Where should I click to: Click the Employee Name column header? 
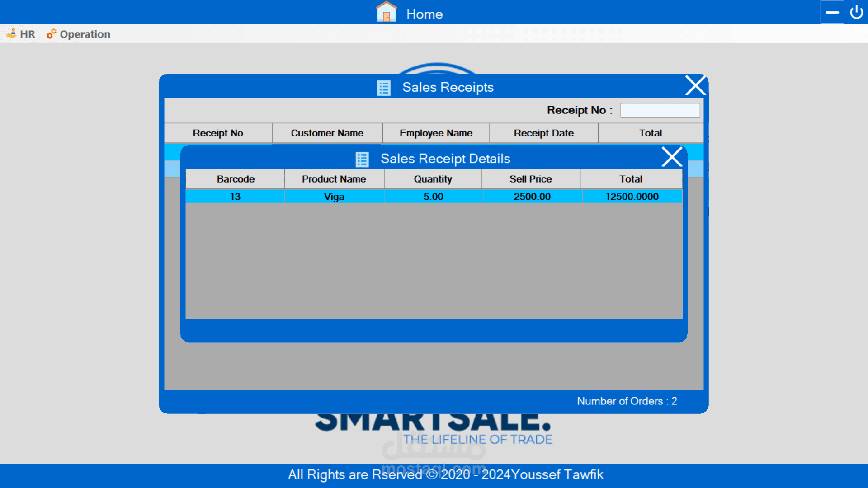(x=436, y=133)
